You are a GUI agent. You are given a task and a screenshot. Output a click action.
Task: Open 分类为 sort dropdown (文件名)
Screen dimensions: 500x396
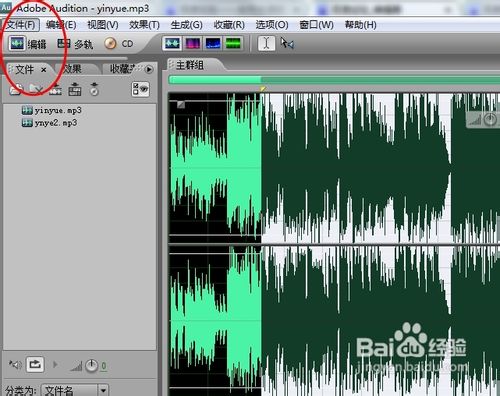pos(74,390)
